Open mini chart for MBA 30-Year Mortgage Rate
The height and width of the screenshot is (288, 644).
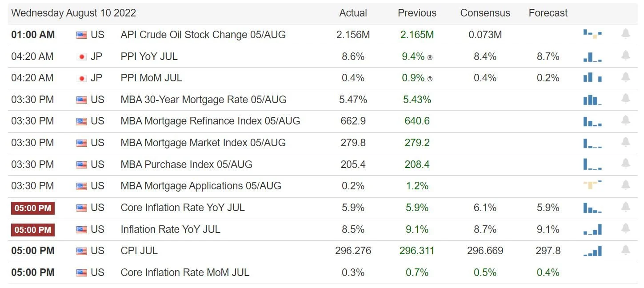[x=592, y=100]
